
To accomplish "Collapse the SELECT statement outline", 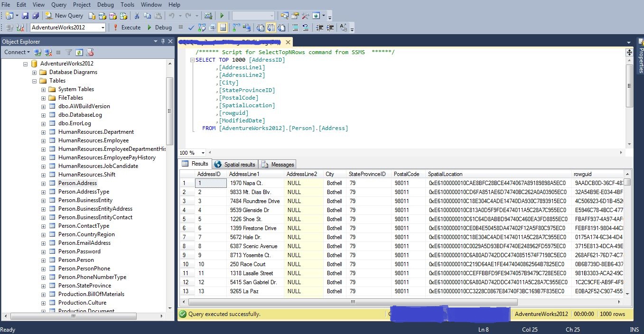I will click(x=192, y=60).
